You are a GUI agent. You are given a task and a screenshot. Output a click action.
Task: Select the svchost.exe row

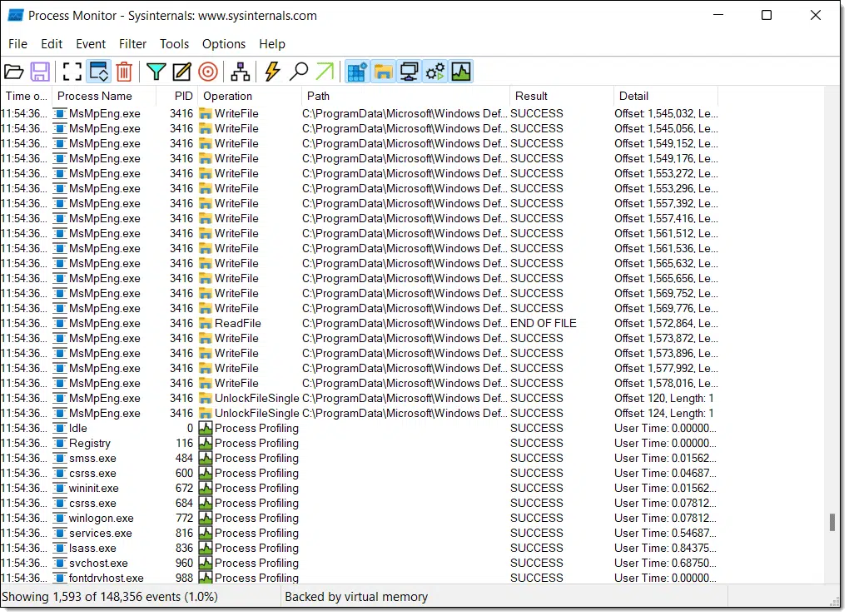click(x=360, y=563)
